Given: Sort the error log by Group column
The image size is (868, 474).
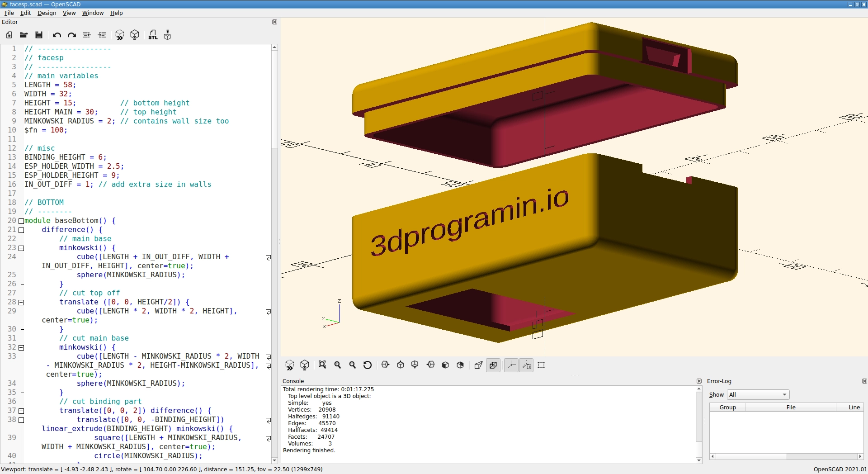Looking at the screenshot, I should [x=727, y=407].
